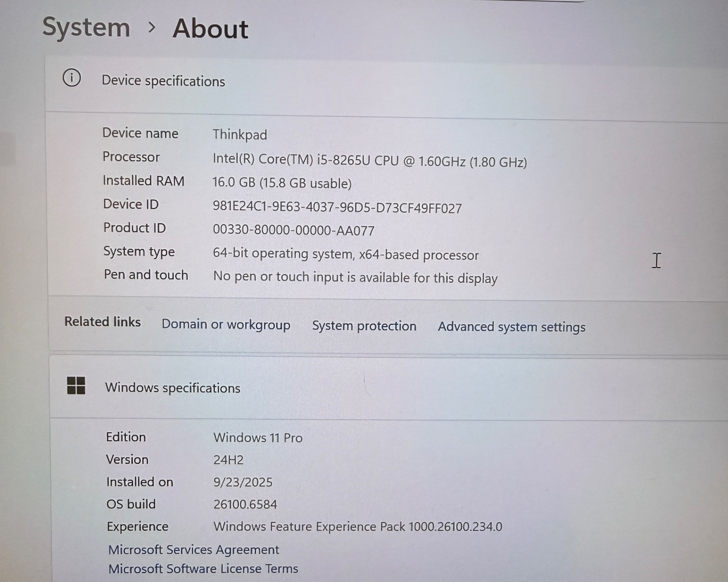The height and width of the screenshot is (582, 728).
Task: Click the Windows 11 Pro edition value
Action: (x=258, y=438)
